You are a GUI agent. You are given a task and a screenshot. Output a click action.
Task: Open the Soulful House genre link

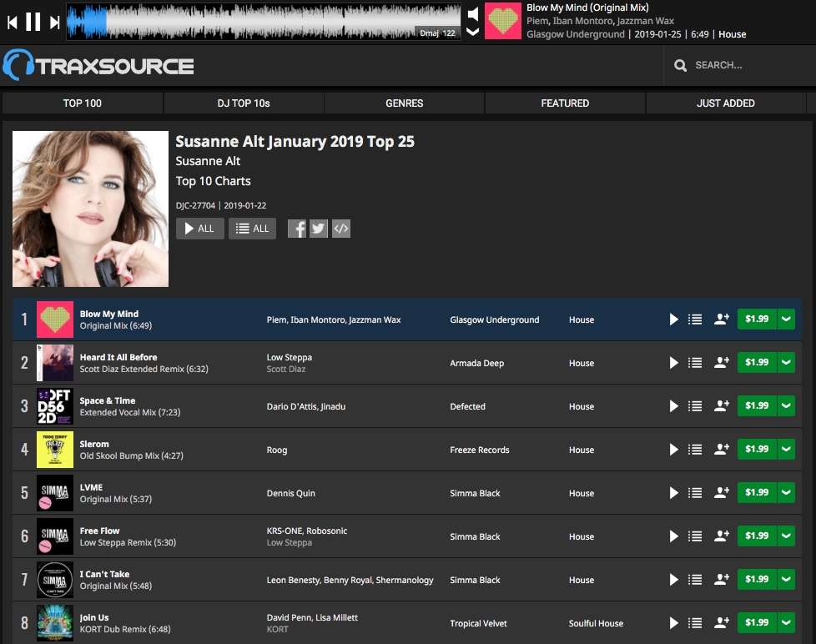tap(596, 623)
